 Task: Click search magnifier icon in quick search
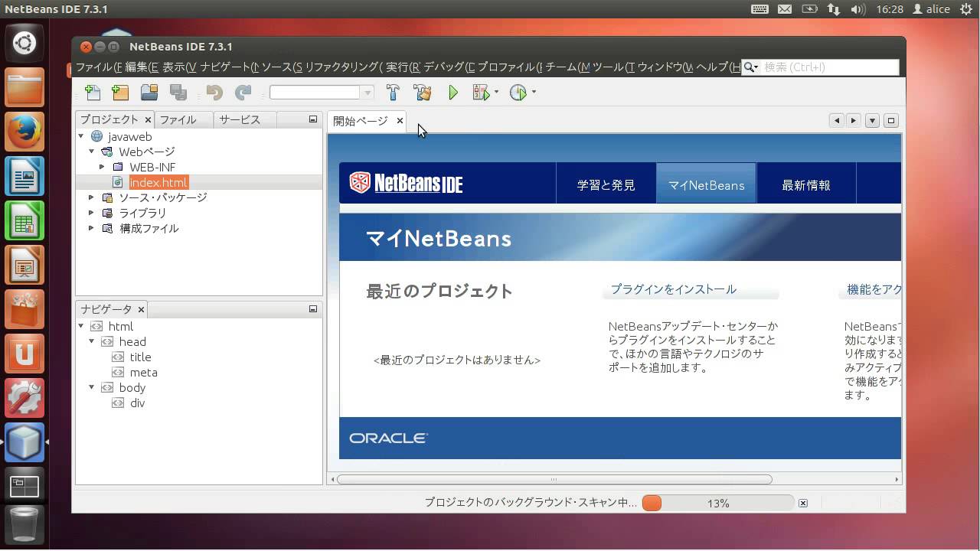(x=750, y=67)
